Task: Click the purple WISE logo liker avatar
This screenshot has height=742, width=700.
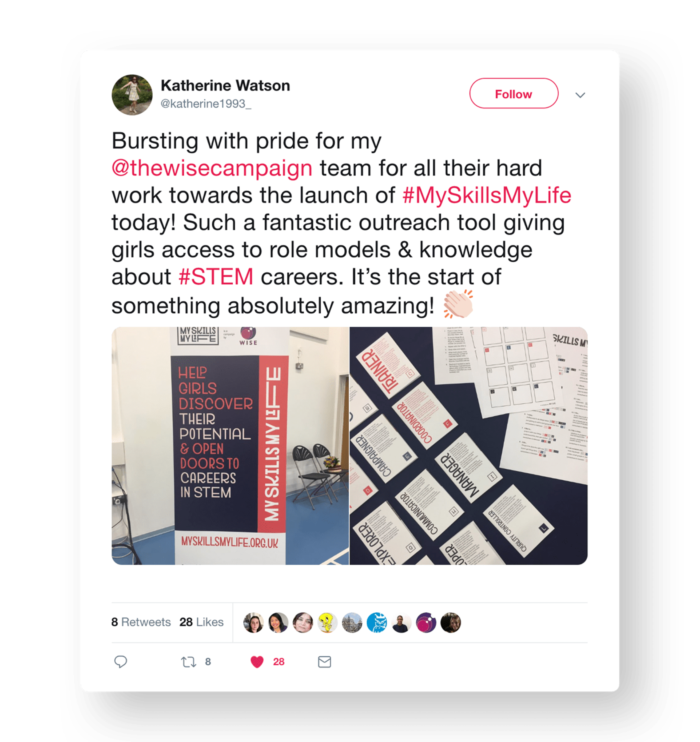Action: click(426, 623)
